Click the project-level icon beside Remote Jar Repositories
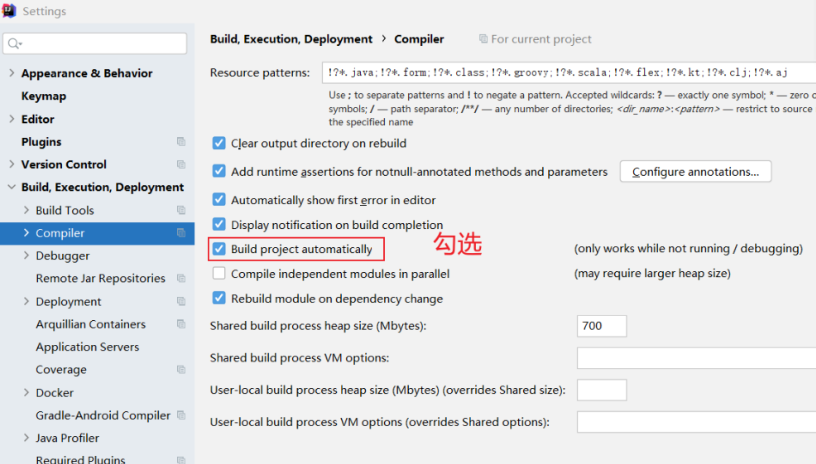Viewport: 816px width, 464px height. 181,279
